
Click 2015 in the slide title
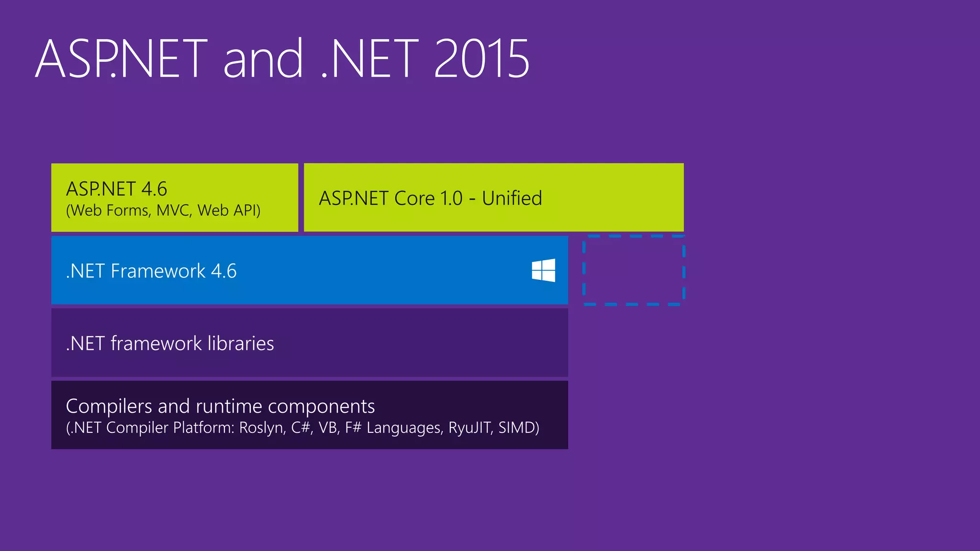481,59
